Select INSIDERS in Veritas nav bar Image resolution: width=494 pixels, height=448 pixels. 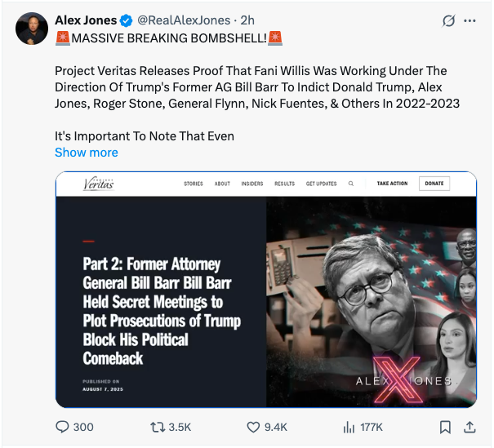252,184
